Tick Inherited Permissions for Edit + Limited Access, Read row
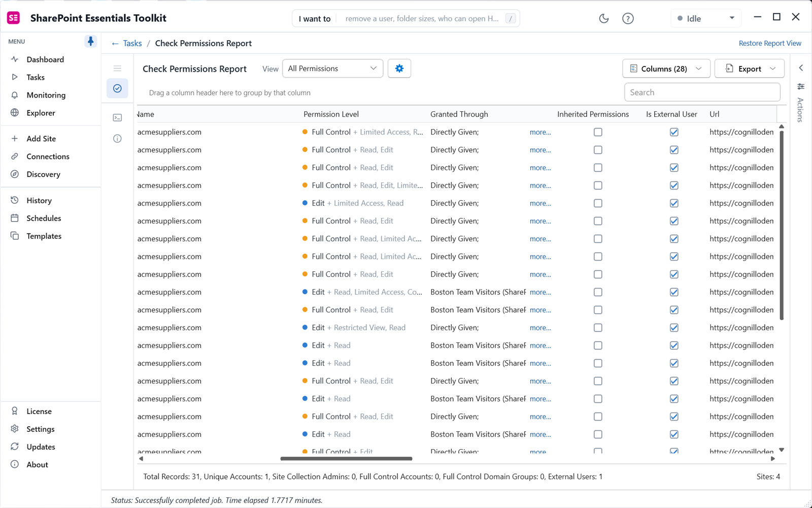This screenshot has width=812, height=508. [598, 203]
